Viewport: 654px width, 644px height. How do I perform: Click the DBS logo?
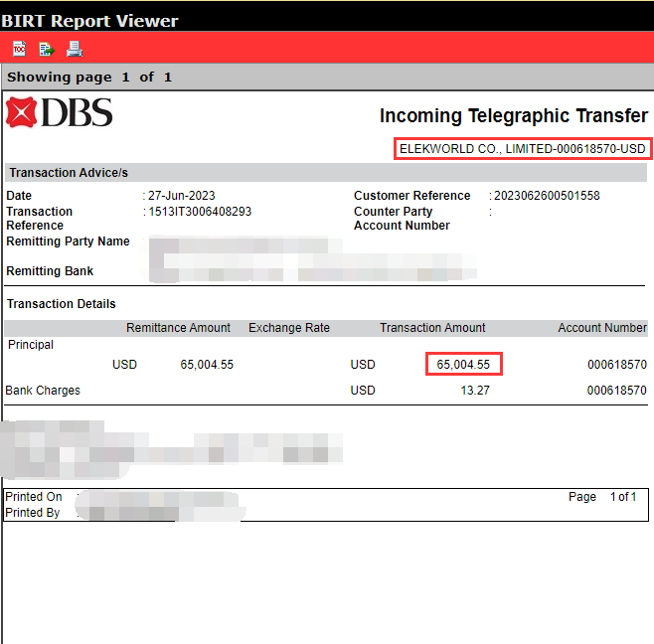coord(60,112)
